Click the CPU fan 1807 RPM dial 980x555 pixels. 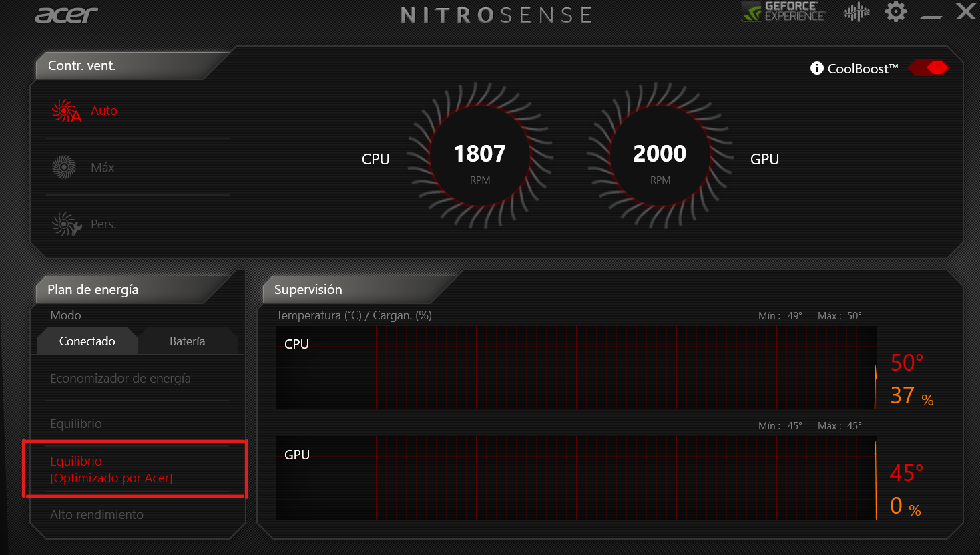480,156
